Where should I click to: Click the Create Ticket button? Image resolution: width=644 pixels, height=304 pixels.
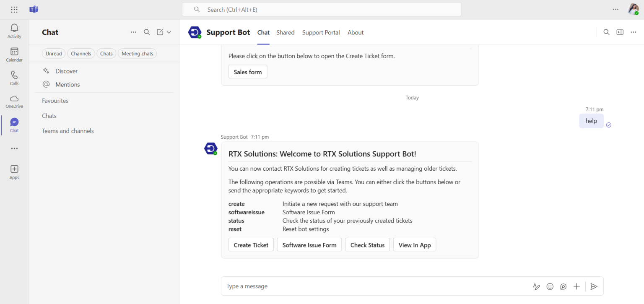click(x=251, y=245)
